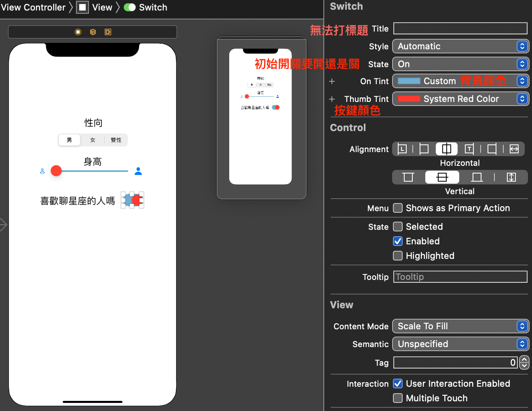
Task: Click the exit preview mode icon in canvas toolbar
Action: (108, 32)
